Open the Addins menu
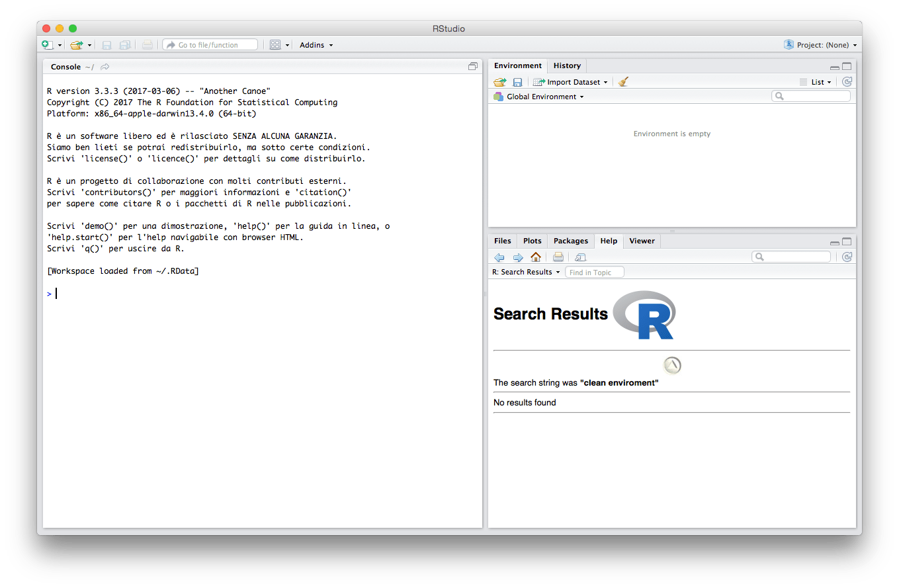Viewport: 899px width, 588px height. tap(316, 44)
